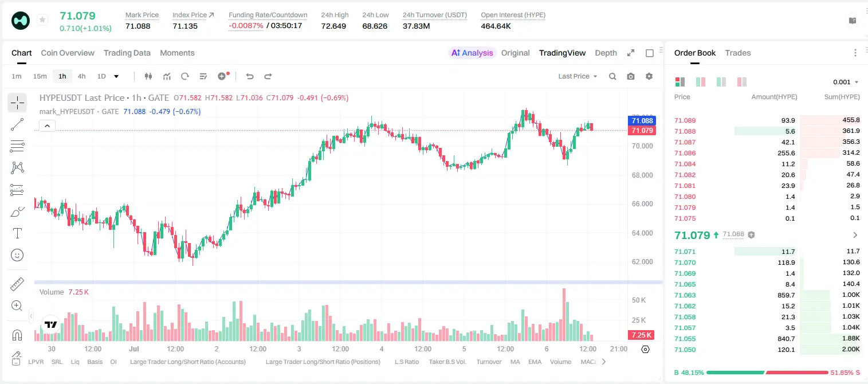Select the 4h timeframe

click(82, 76)
